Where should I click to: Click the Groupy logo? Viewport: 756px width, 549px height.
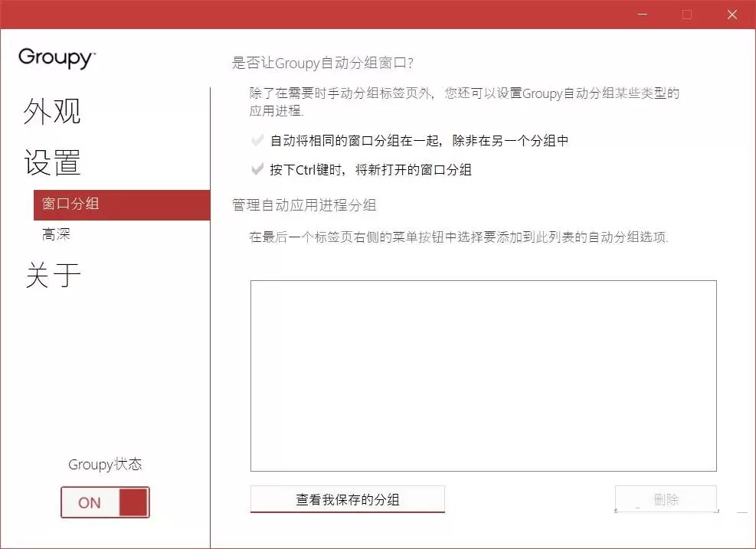point(57,58)
